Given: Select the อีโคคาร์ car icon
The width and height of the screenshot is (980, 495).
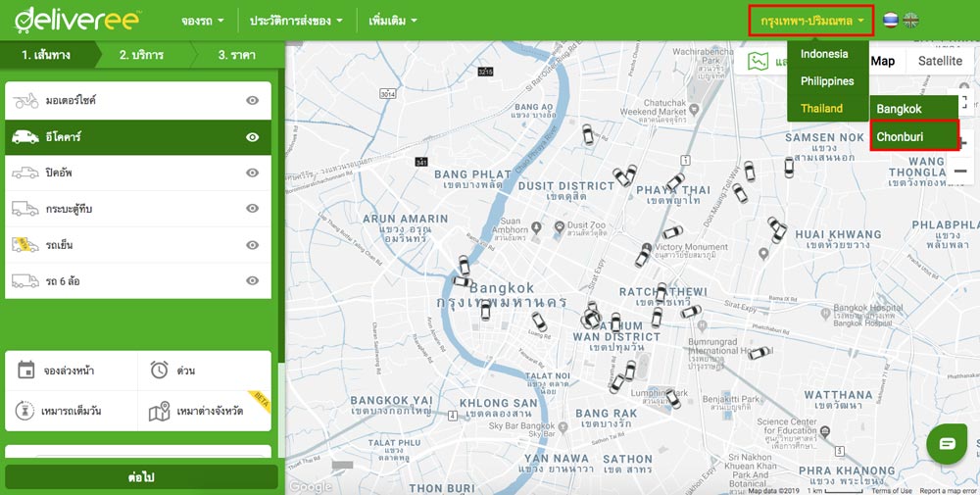Looking at the screenshot, I should click(25, 137).
